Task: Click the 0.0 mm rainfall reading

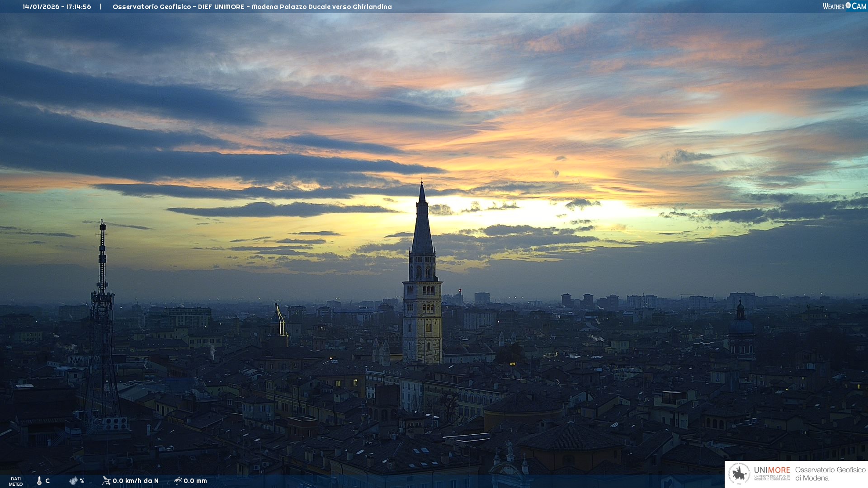Action: click(x=195, y=481)
